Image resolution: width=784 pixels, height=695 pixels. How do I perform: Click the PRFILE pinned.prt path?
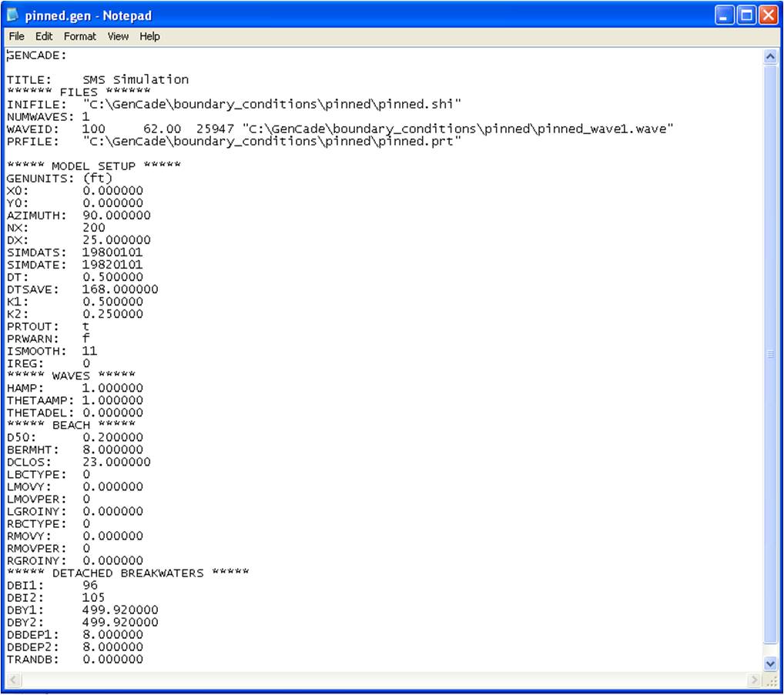pyautogui.click(x=272, y=142)
